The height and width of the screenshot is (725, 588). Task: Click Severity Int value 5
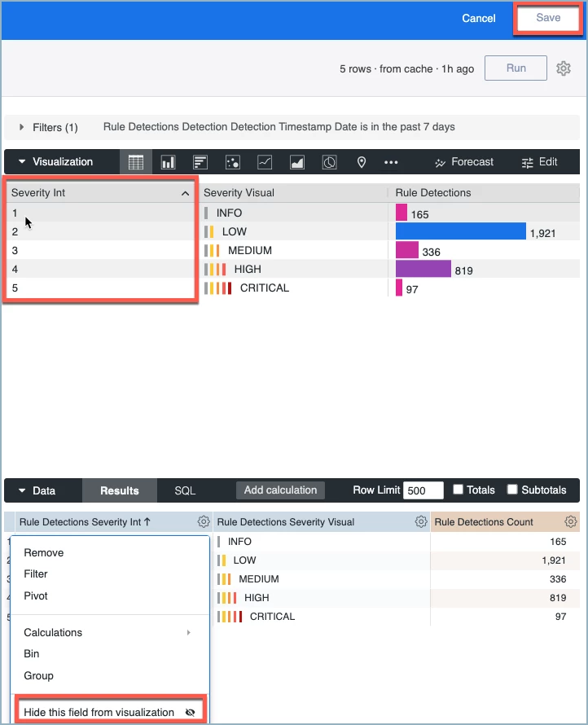(x=15, y=288)
